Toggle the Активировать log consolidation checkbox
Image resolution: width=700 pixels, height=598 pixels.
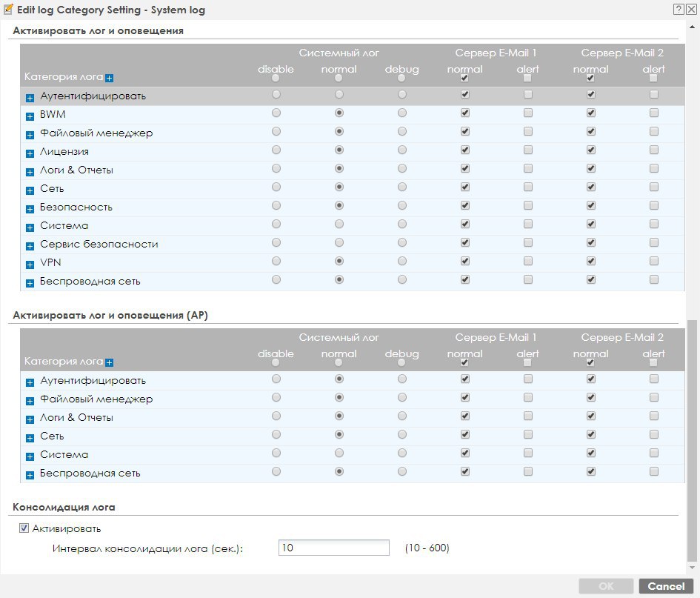pyautogui.click(x=24, y=528)
